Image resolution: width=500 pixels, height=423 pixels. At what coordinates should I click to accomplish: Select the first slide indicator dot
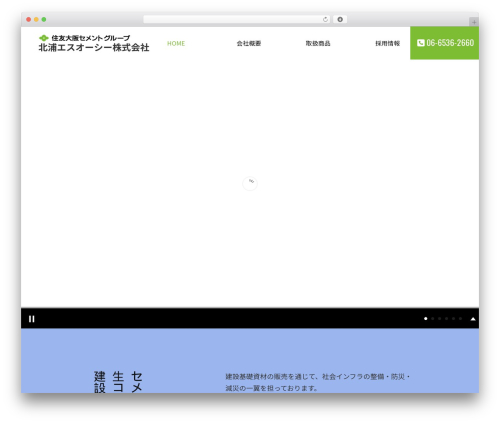[x=426, y=319]
